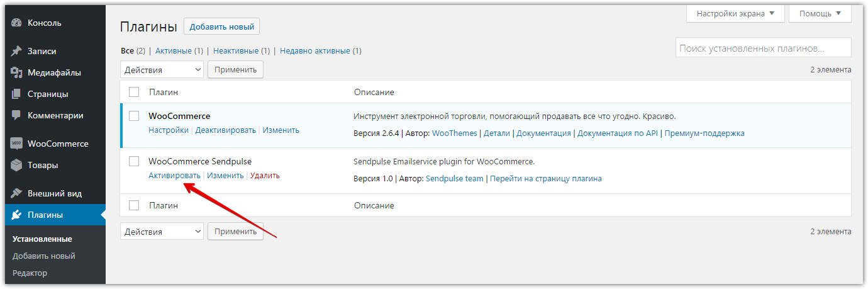The height and width of the screenshot is (289, 868).
Task: Click the Внешний вид brush icon
Action: click(x=17, y=193)
